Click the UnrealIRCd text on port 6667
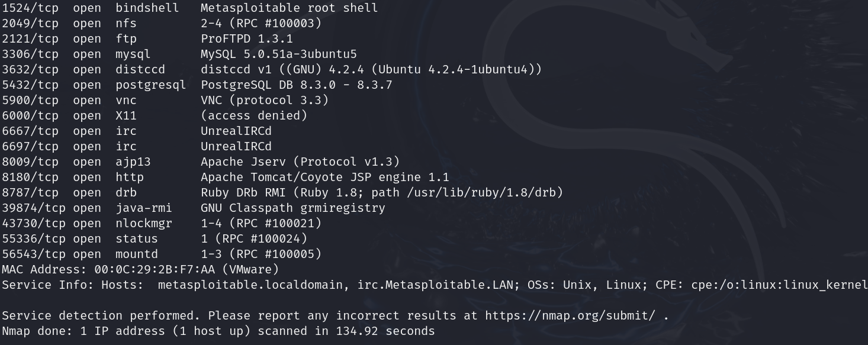The image size is (868, 345). (236, 131)
